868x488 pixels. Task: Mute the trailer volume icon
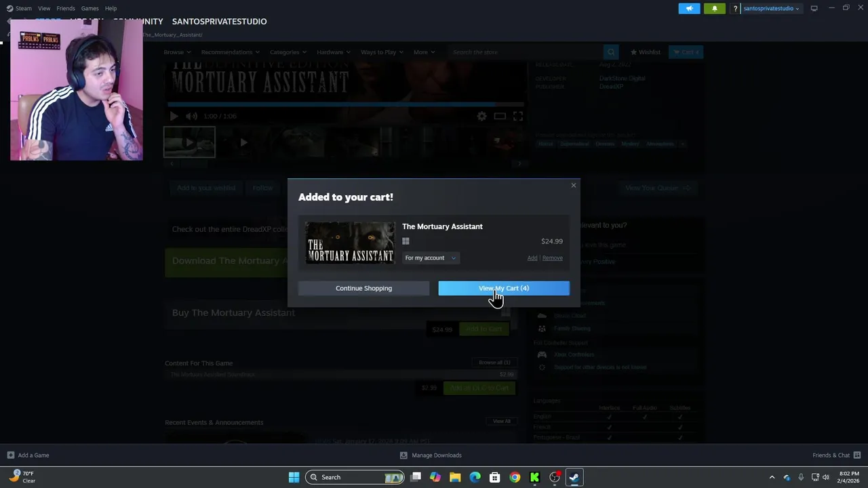(x=192, y=116)
